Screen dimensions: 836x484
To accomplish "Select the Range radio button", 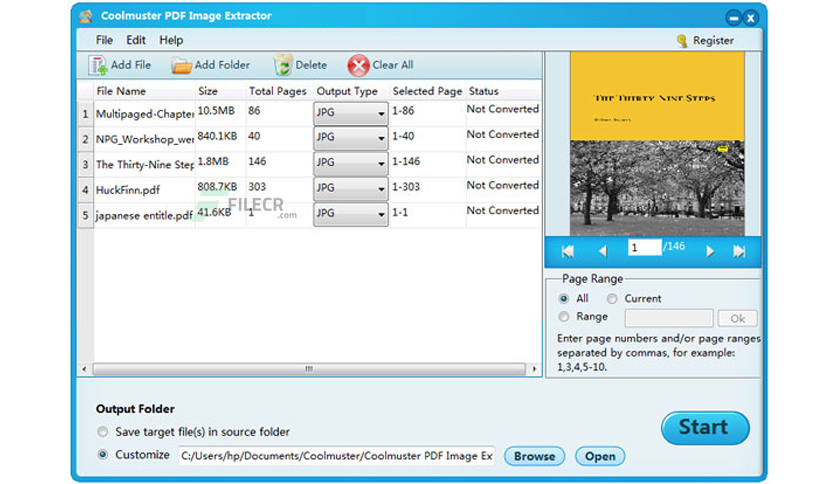I will (x=564, y=317).
